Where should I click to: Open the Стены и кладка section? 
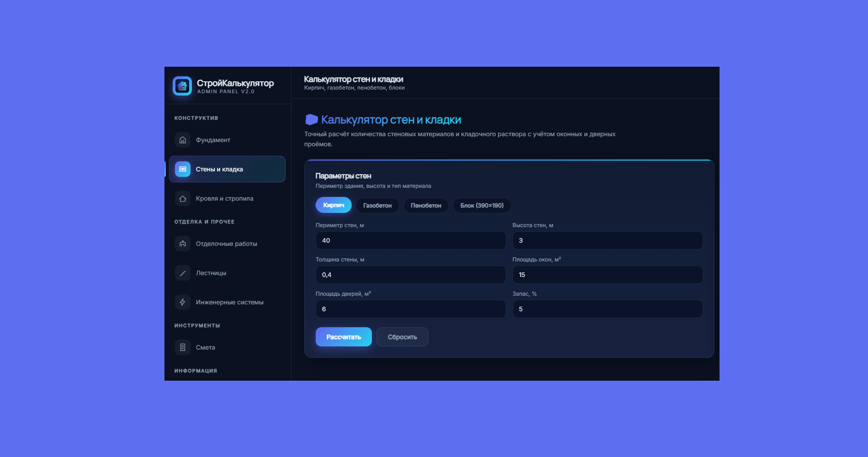pos(227,169)
